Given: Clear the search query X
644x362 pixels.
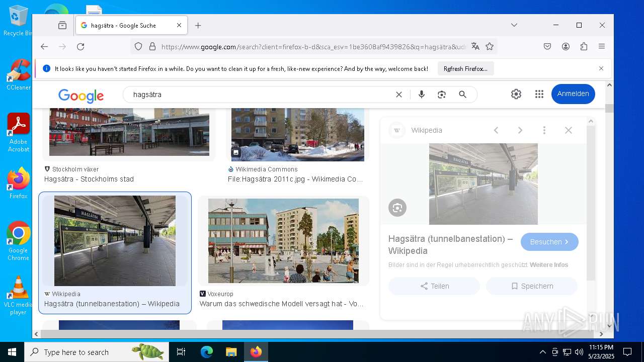Looking at the screenshot, I should coord(399,95).
